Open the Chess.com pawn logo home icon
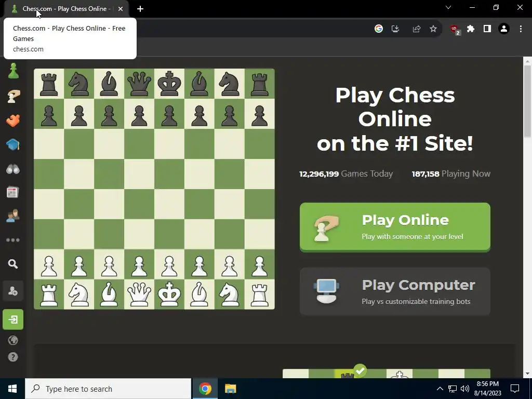The height and width of the screenshot is (399, 532). [x=13, y=71]
